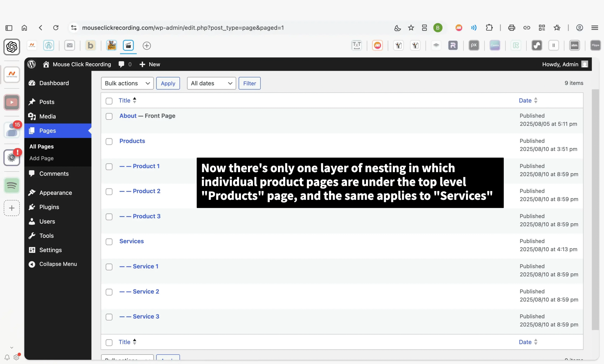This screenshot has width=604, height=364.
Task: Reload the page with refresh icon
Action: click(56, 28)
